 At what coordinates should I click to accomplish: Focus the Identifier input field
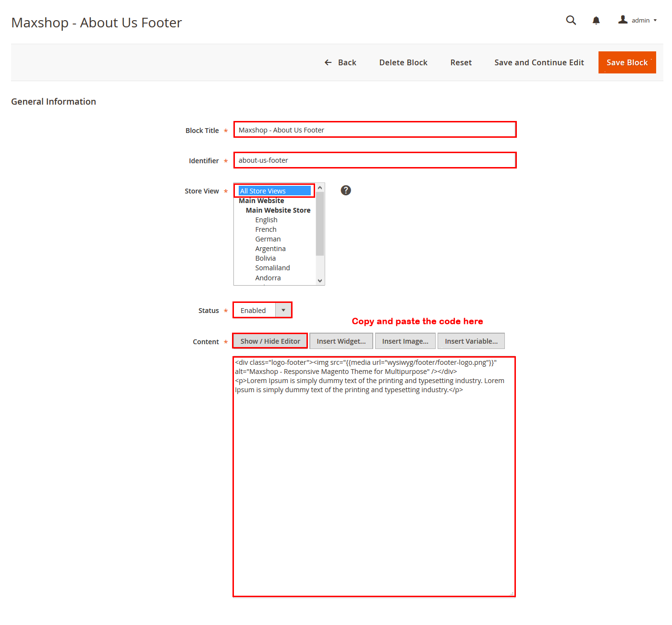coord(375,160)
